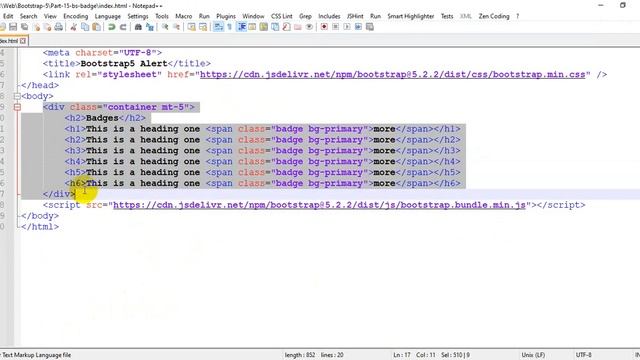Click the bootstrap.min.css CDN link
Screen dimensions: 640x360
[x=392, y=75]
